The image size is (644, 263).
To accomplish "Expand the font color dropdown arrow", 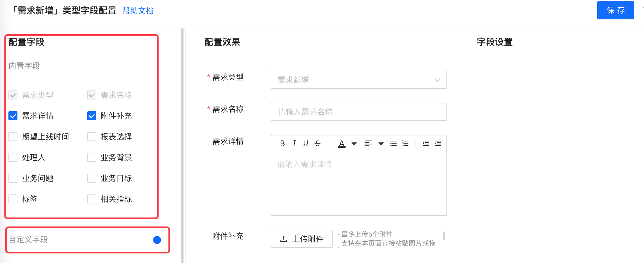I will tap(354, 144).
